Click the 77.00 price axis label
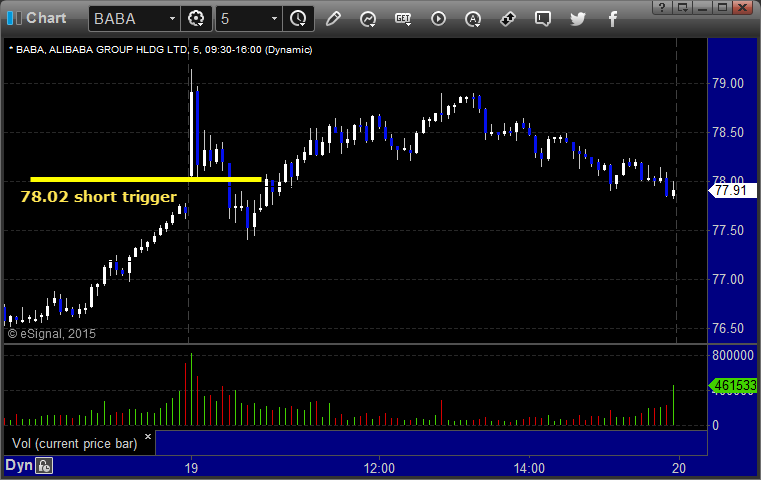Screen dimensions: 761x480 [x=728, y=280]
